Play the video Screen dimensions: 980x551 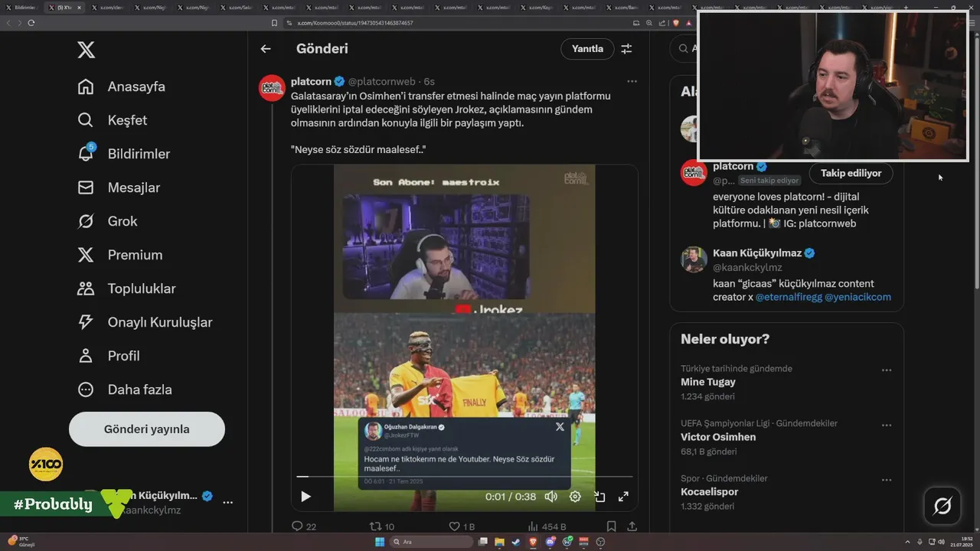305,497
